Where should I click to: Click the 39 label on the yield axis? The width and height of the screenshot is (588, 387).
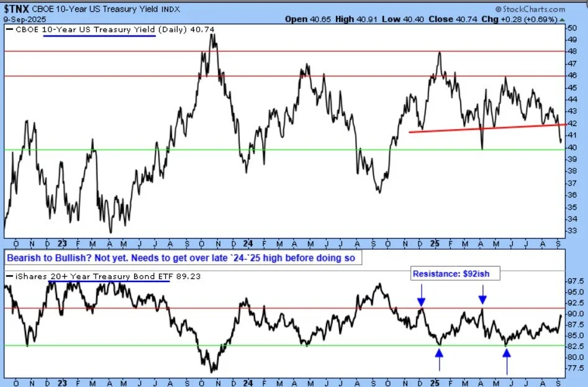572,160
